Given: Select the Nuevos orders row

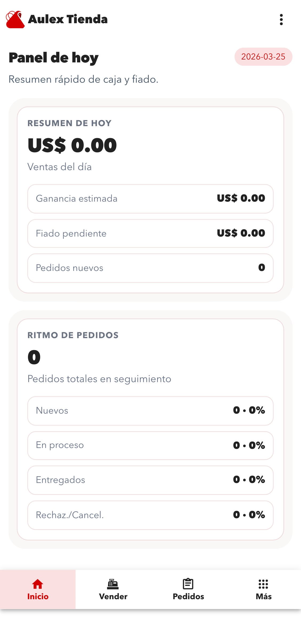Looking at the screenshot, I should coord(150,411).
